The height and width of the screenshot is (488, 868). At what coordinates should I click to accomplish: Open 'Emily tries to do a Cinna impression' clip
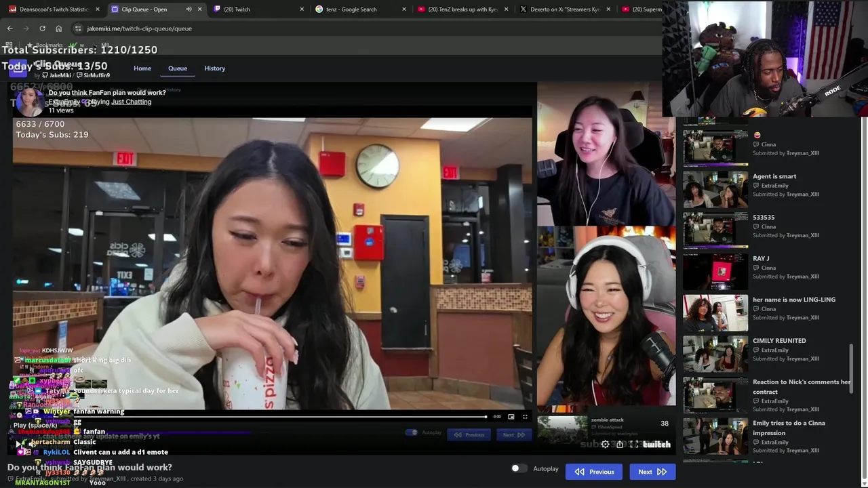(789, 428)
